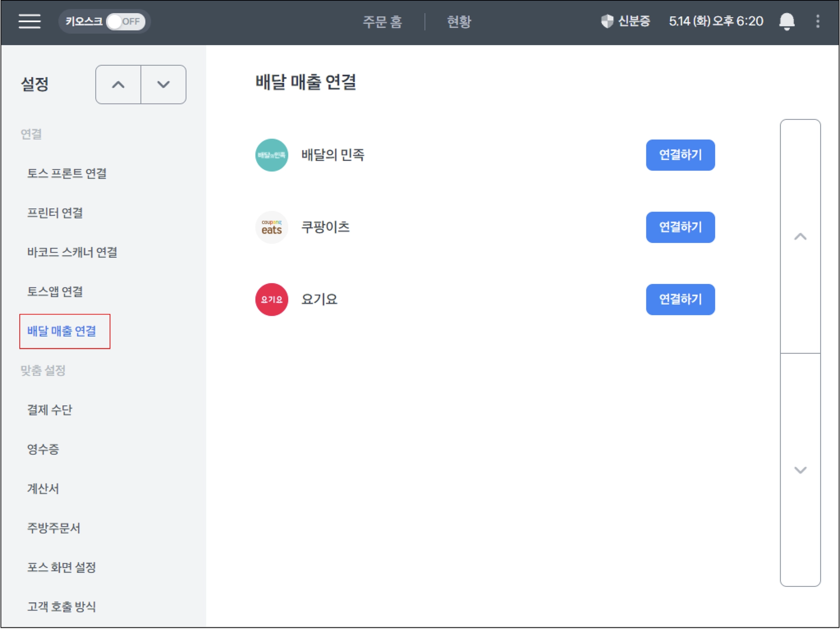The image size is (840, 629).
Task: Toggle the 키오스크 OFF switch
Action: pos(125,21)
